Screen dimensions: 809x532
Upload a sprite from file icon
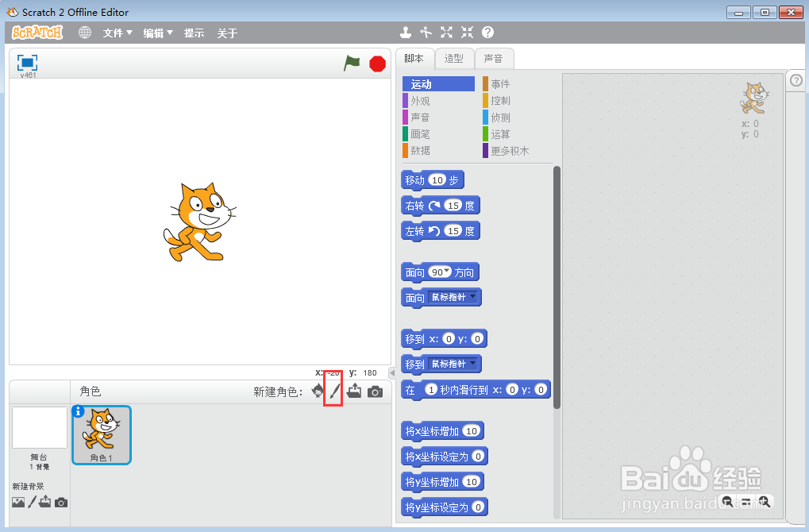point(353,391)
